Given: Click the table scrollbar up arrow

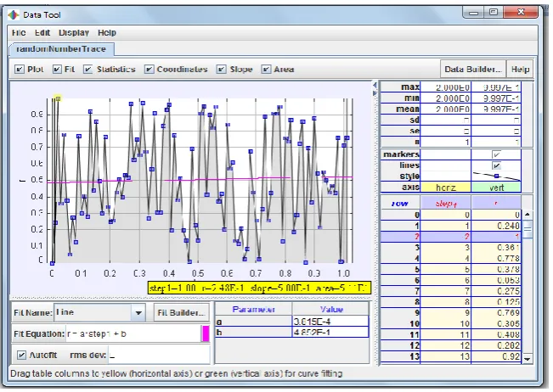Looking at the screenshot, I should [528, 214].
